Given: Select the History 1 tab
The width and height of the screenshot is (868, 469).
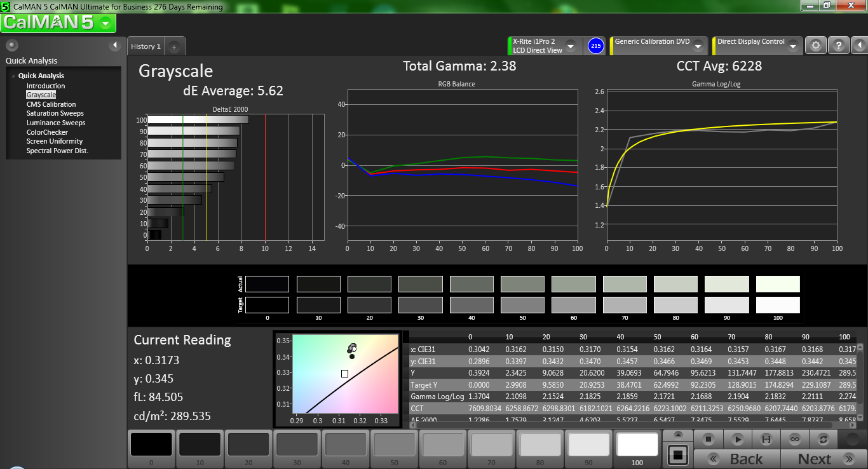Looking at the screenshot, I should [146, 46].
